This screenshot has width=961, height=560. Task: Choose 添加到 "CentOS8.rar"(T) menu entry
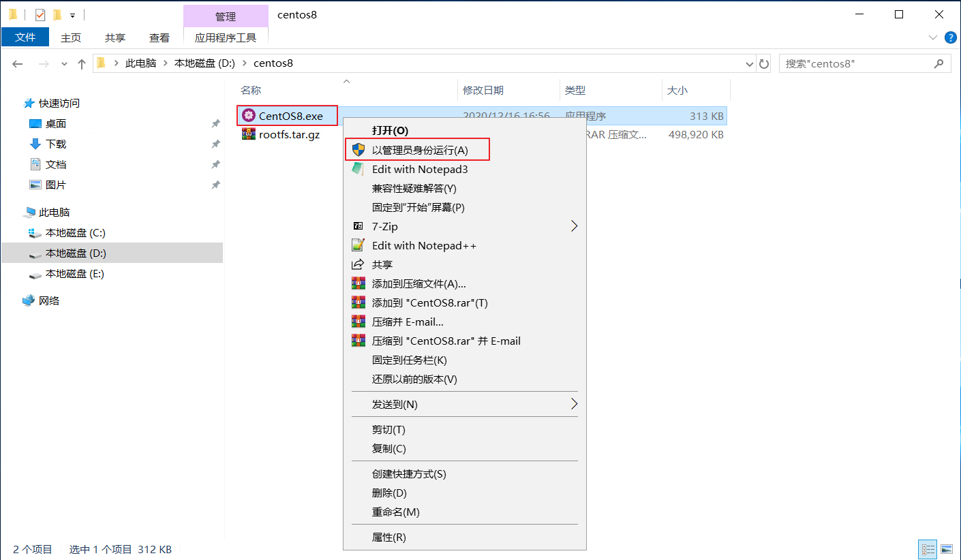click(x=430, y=302)
